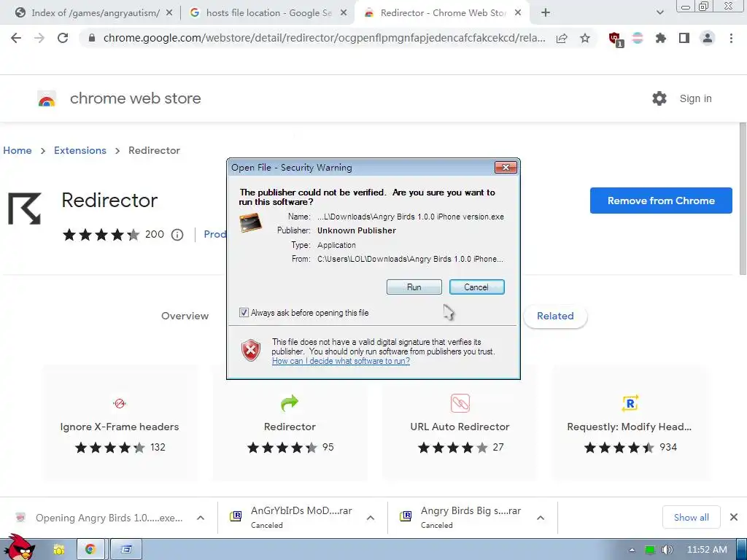Uncheck Always ask before opening this file

pyautogui.click(x=244, y=313)
